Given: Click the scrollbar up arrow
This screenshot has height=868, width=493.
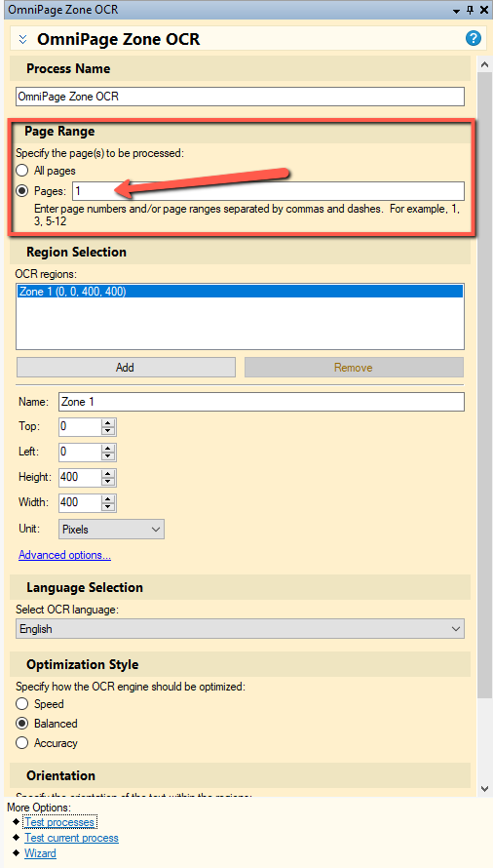Looking at the screenshot, I should click(x=484, y=64).
